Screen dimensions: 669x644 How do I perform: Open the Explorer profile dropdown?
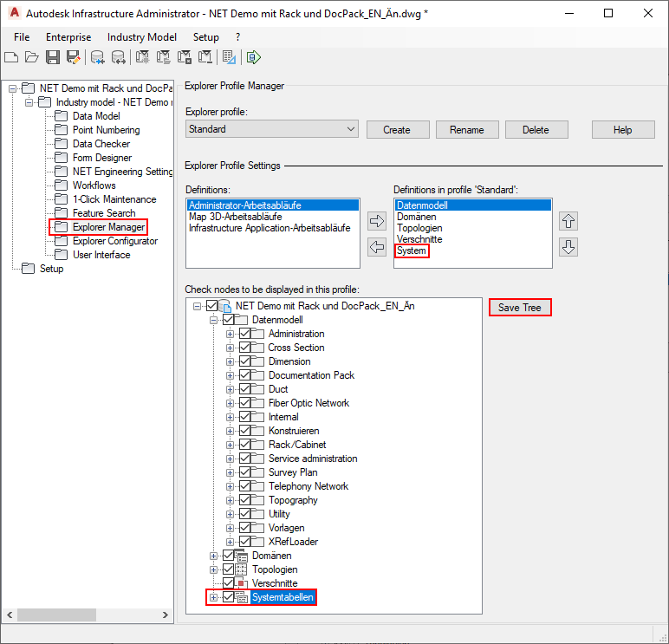tap(272, 129)
